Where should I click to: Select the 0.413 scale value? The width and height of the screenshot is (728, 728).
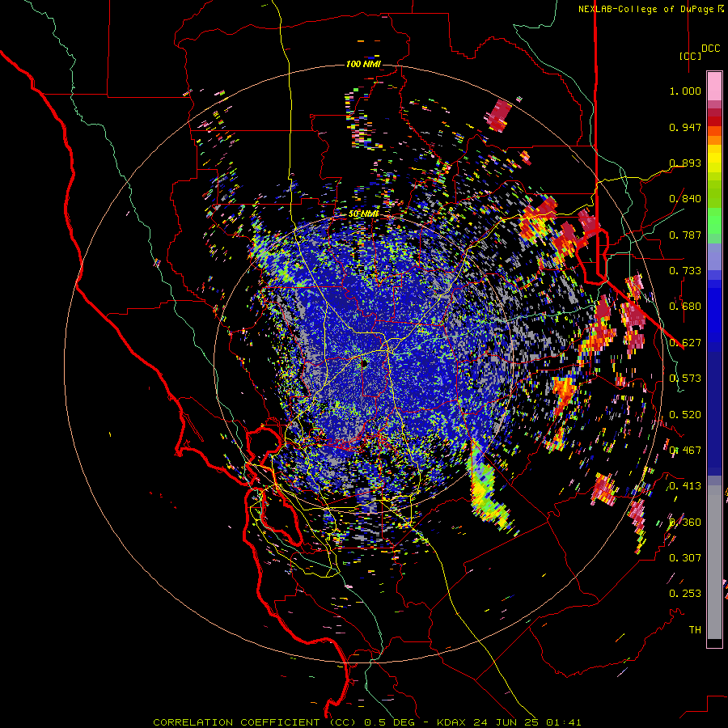point(685,486)
